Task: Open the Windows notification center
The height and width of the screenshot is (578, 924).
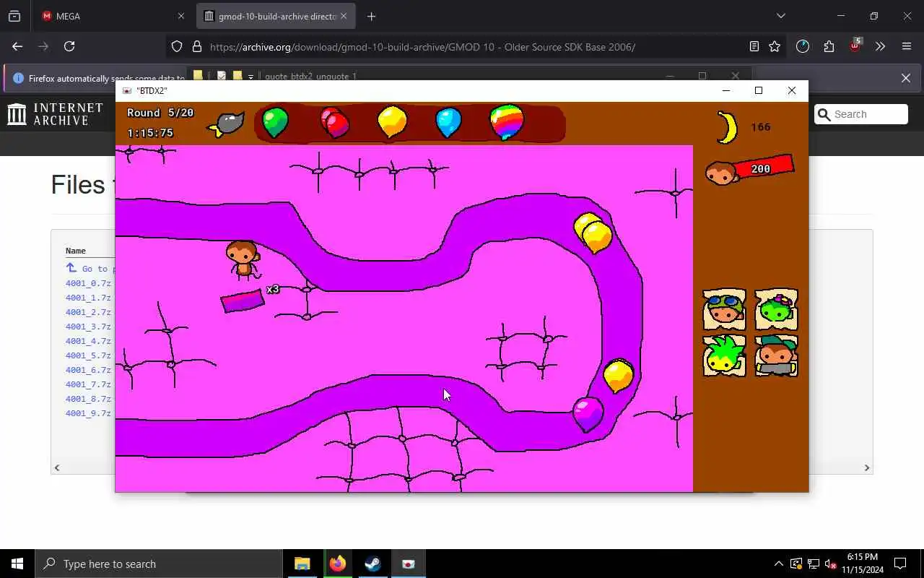Action: [x=900, y=564]
